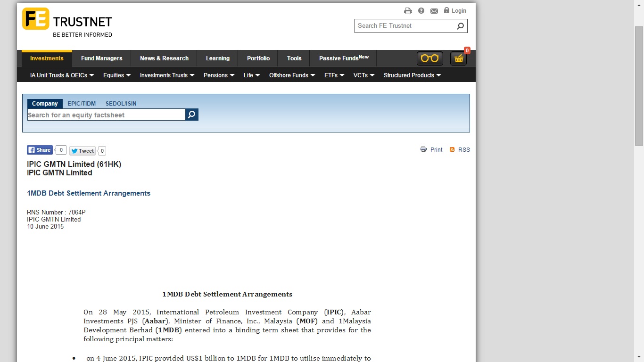Open the Fund Managers tab
The width and height of the screenshot is (644, 362).
tap(102, 58)
